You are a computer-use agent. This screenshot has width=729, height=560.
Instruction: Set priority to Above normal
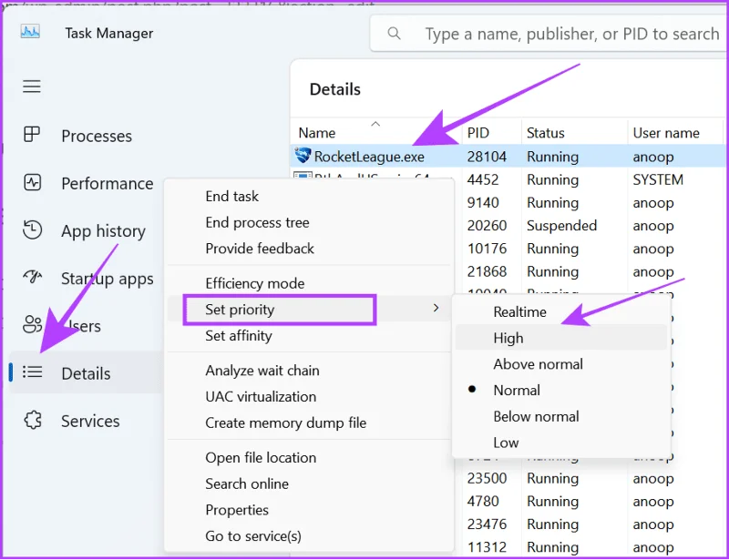[x=538, y=364]
